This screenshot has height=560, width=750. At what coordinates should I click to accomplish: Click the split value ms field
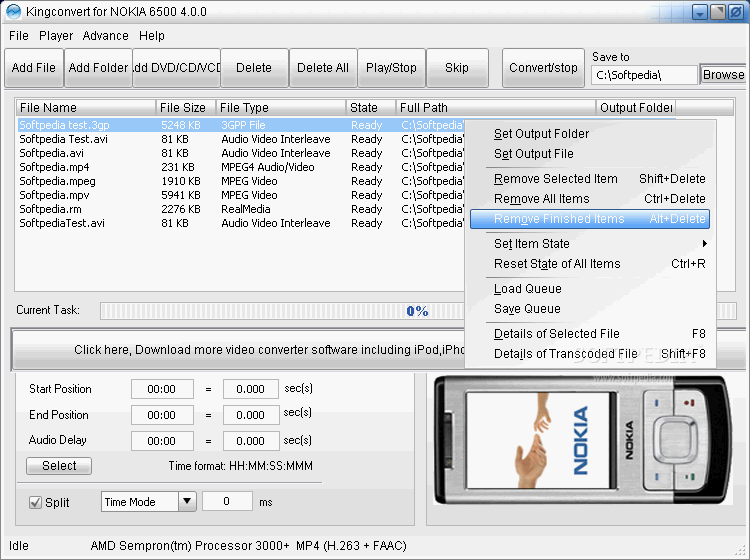pyautogui.click(x=227, y=501)
